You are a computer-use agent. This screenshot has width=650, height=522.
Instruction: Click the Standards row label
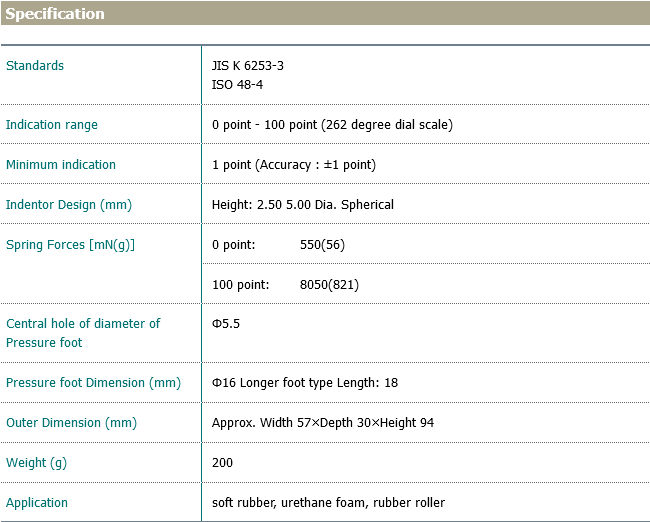[35, 66]
